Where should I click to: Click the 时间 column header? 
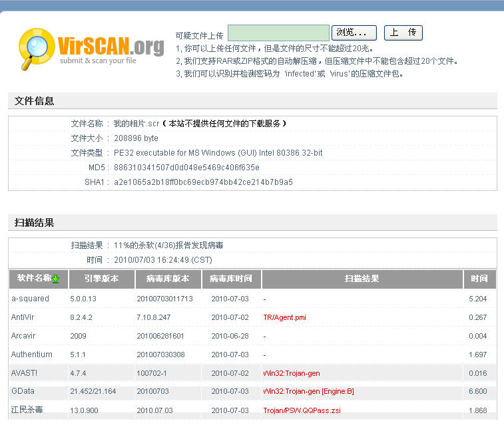pos(479,279)
